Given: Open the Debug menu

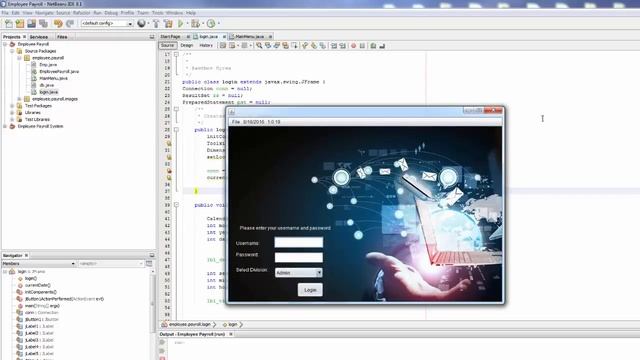Looking at the screenshot, I should pyautogui.click(x=111, y=13).
